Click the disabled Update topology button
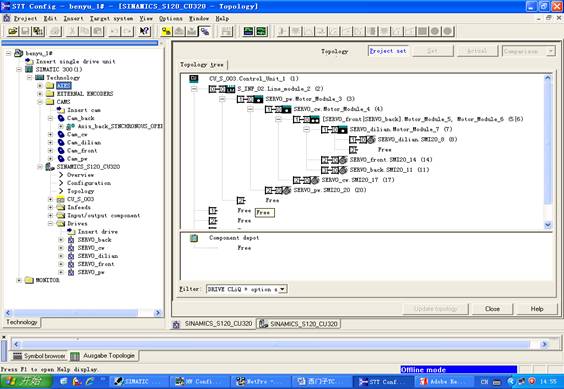Image resolution: width=564 pixels, height=389 pixels. tap(436, 309)
